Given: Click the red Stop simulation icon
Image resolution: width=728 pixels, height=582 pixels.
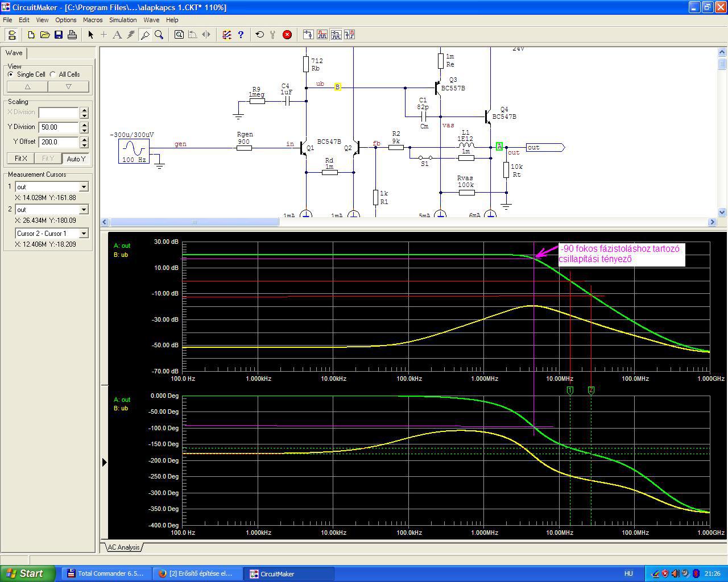Looking at the screenshot, I should tap(287, 35).
